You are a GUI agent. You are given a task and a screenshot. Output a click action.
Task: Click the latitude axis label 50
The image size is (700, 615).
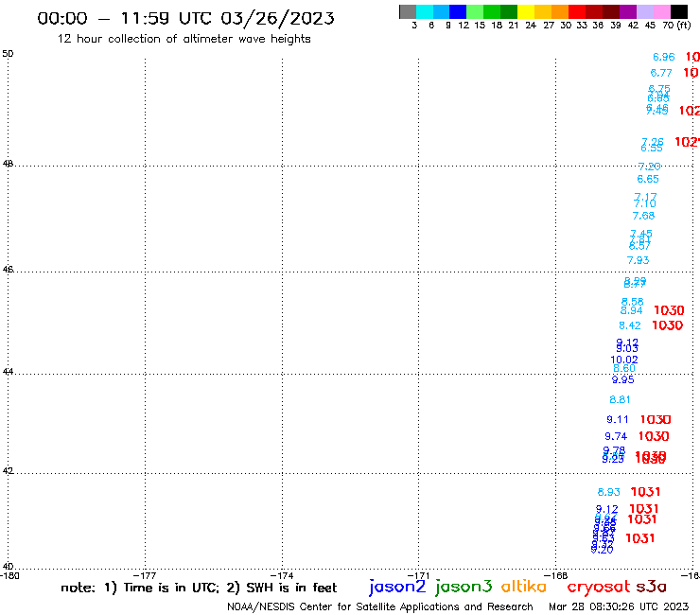(x=8, y=54)
